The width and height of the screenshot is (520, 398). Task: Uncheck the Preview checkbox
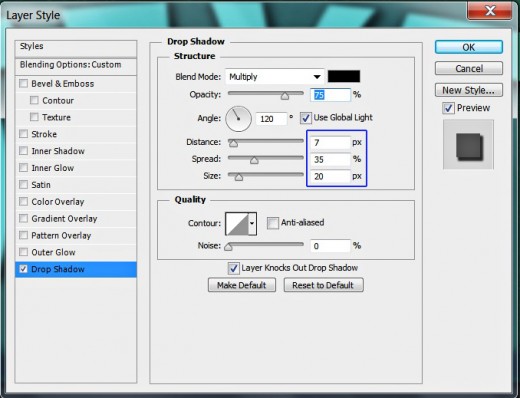[448, 108]
